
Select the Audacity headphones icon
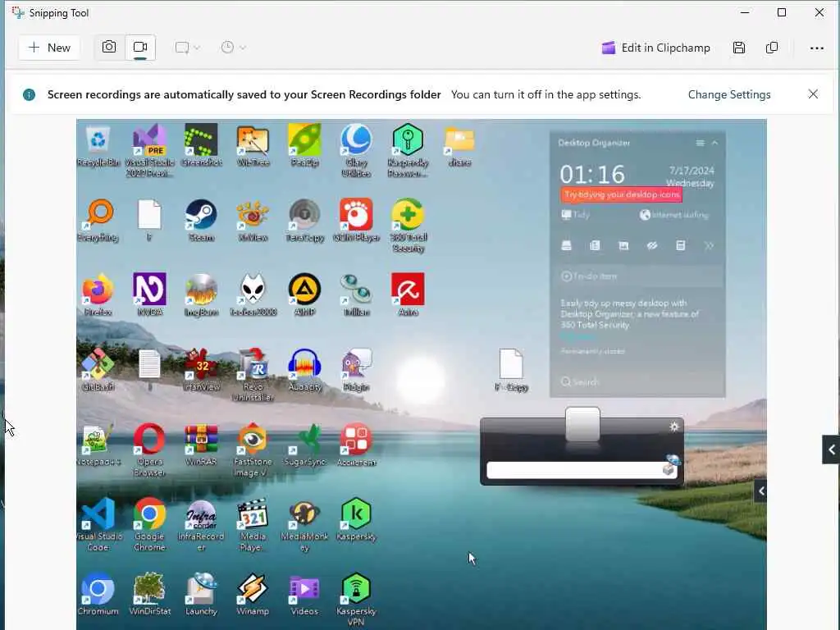pyautogui.click(x=304, y=370)
